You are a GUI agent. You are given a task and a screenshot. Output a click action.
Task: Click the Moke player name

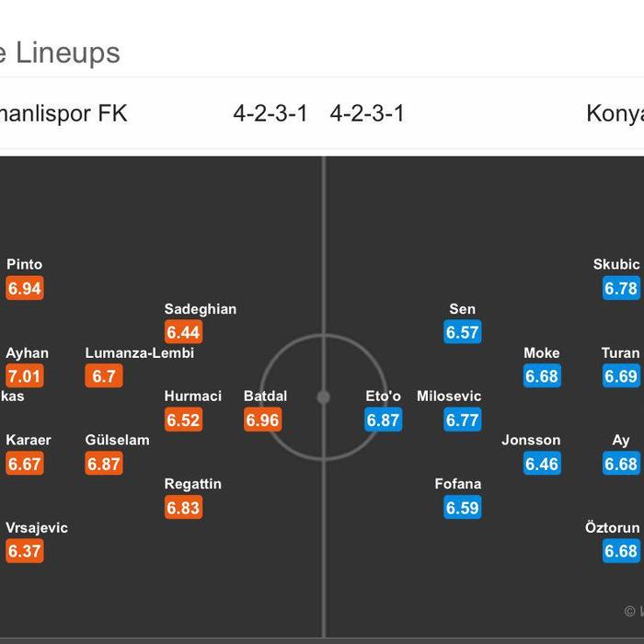point(542,353)
